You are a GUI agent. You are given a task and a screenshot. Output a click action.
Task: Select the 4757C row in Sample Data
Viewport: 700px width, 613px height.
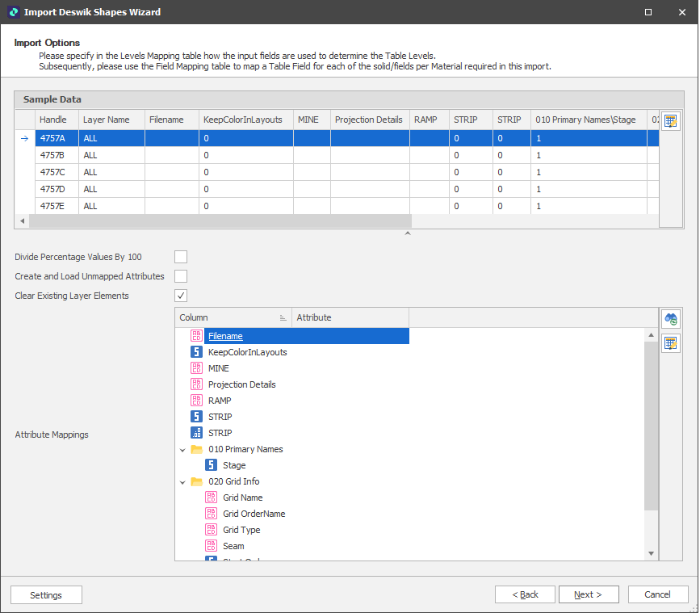tap(57, 172)
